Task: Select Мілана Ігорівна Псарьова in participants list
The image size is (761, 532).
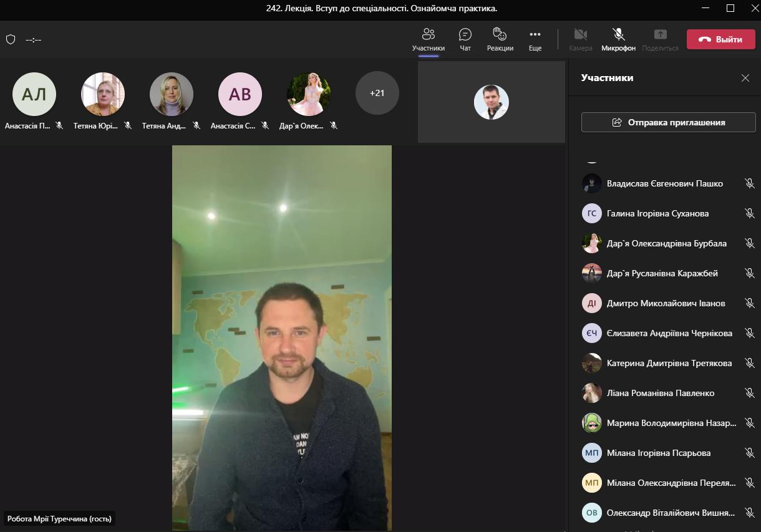Action: pyautogui.click(x=658, y=453)
